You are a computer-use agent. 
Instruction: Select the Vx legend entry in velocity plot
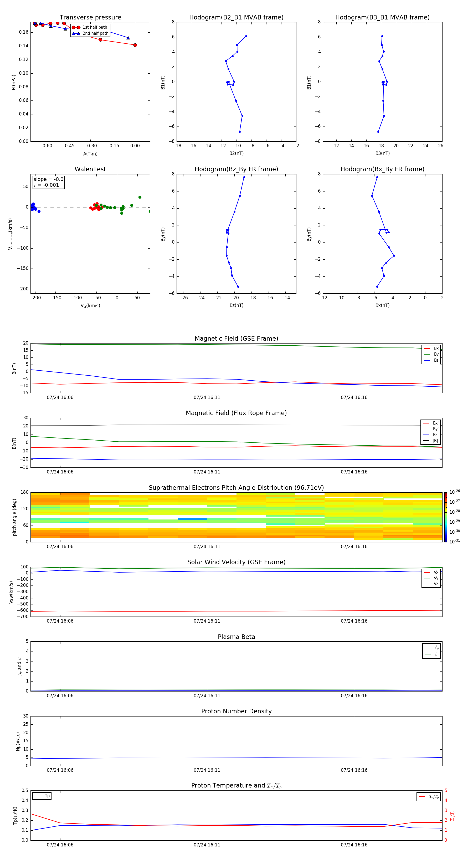tap(431, 572)
